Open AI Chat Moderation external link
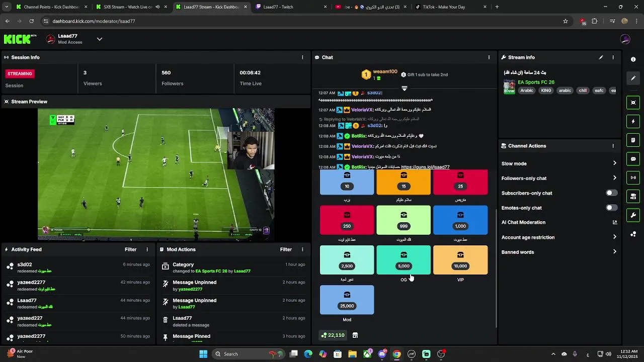Screen dimensions: 644x362 pos(614,222)
